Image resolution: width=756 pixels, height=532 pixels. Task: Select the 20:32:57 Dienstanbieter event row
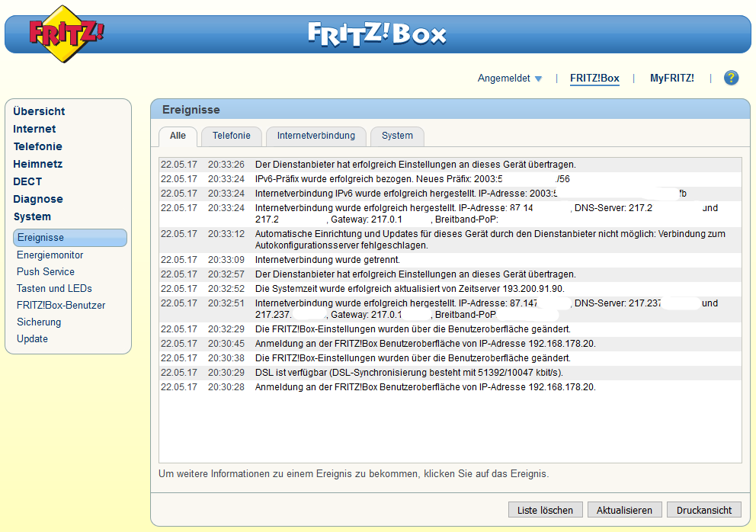coord(450,274)
